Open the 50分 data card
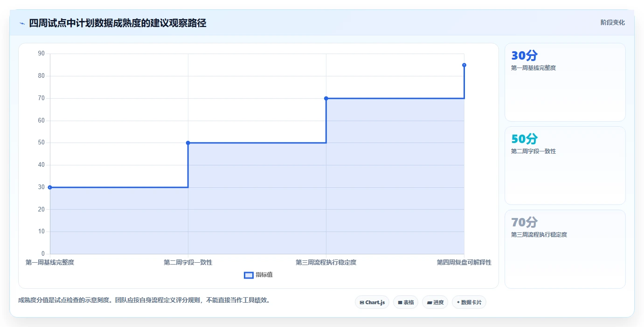Image resolution: width=644 pixels, height=327 pixels. tap(565, 165)
